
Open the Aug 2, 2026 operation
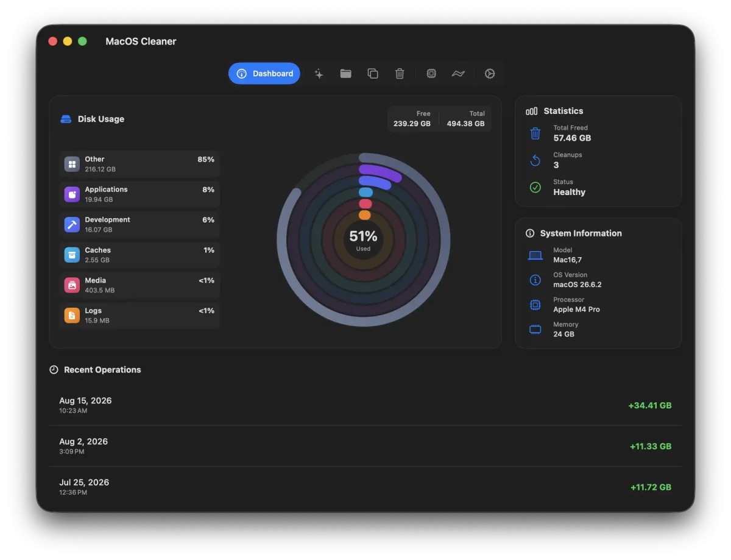point(365,446)
